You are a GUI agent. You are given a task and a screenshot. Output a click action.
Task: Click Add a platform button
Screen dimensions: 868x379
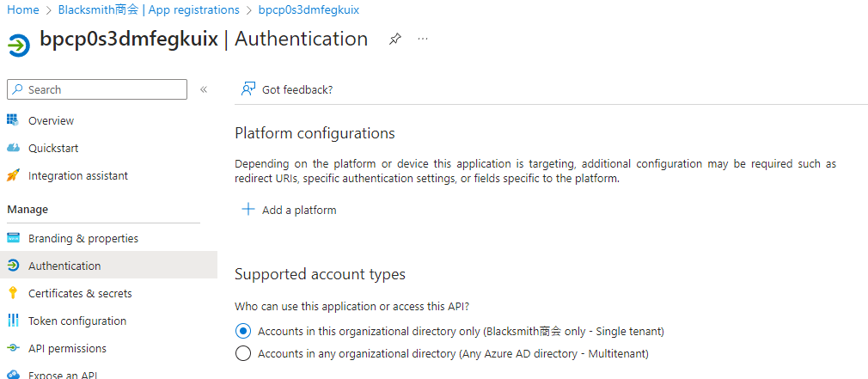[289, 210]
